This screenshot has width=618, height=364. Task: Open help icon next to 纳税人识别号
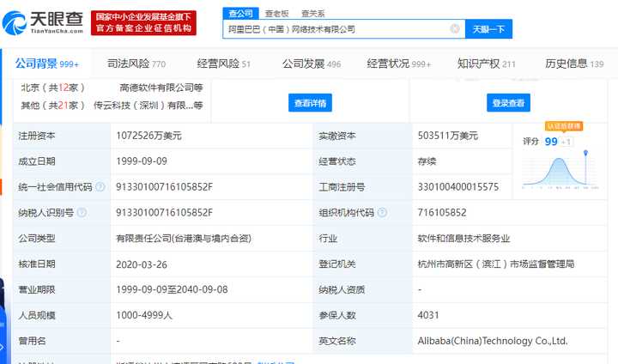click(82, 213)
